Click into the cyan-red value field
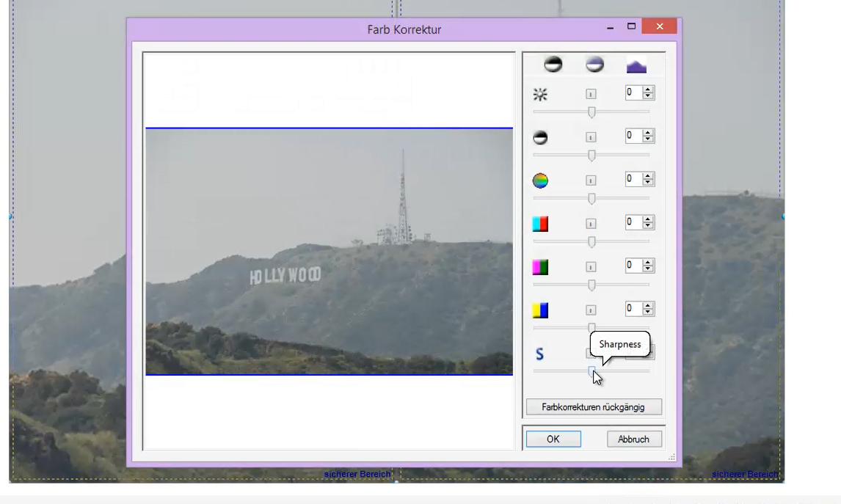The height and width of the screenshot is (504, 841). (x=633, y=222)
